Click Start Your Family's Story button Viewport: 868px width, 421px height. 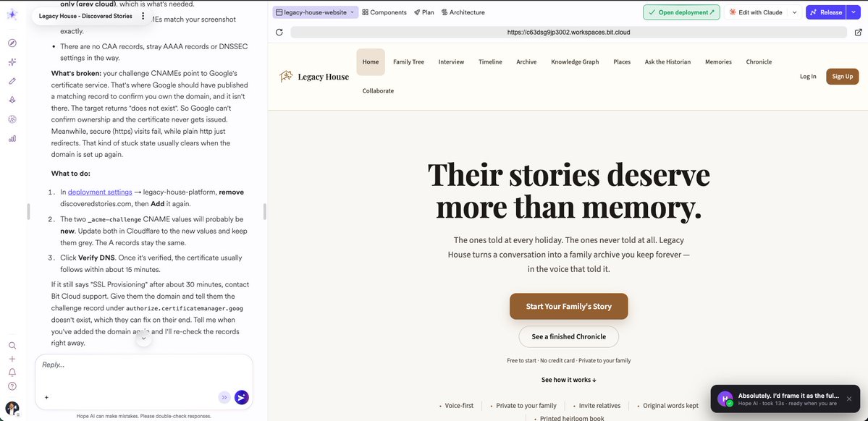tap(568, 306)
